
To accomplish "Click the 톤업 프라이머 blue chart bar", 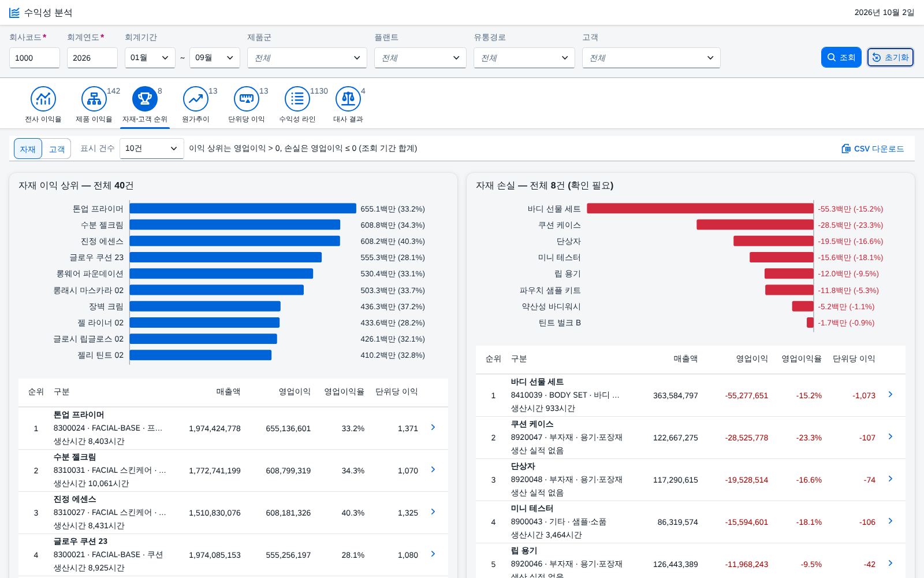I will [x=243, y=209].
